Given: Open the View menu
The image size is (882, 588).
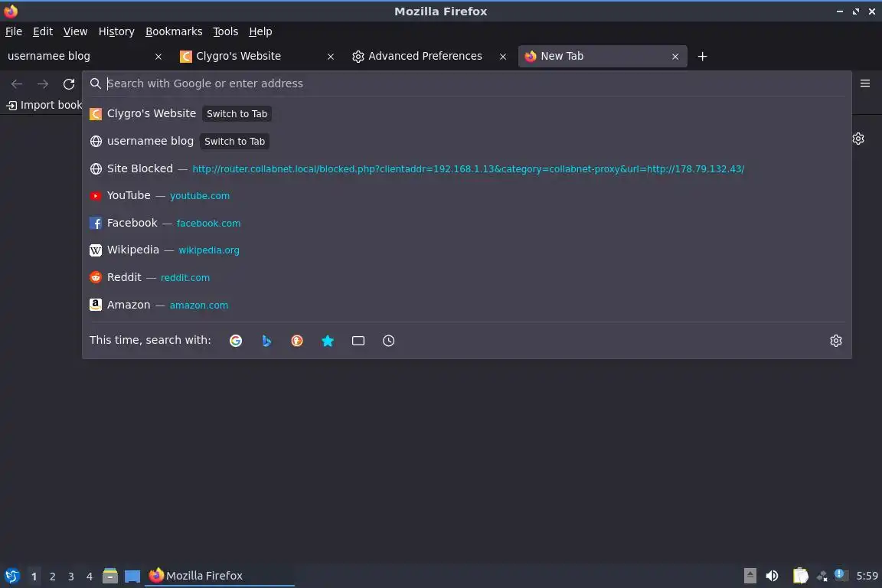Looking at the screenshot, I should [75, 31].
